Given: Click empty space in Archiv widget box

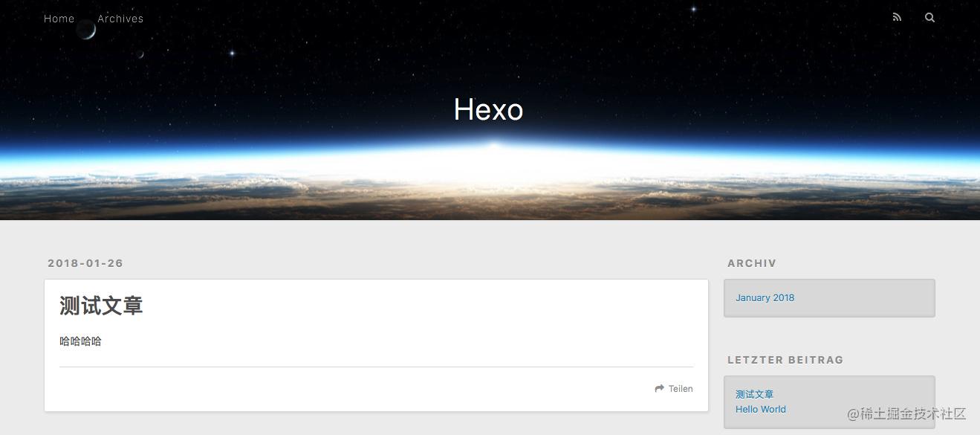Looking at the screenshot, I should tap(869, 297).
